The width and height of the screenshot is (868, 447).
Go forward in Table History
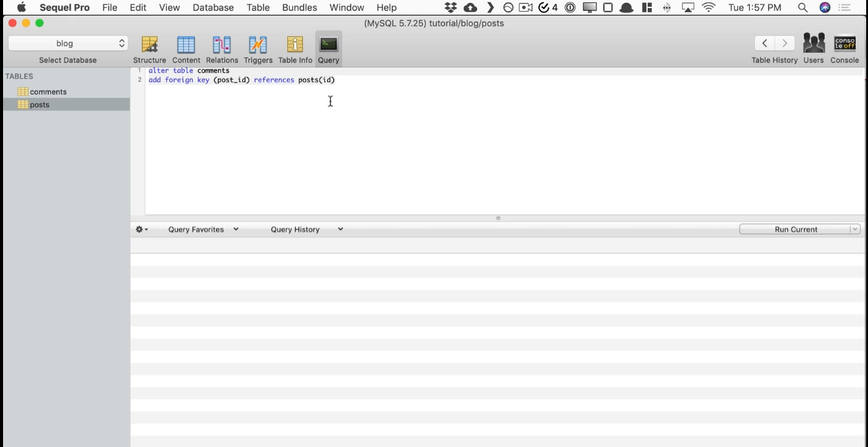(785, 43)
